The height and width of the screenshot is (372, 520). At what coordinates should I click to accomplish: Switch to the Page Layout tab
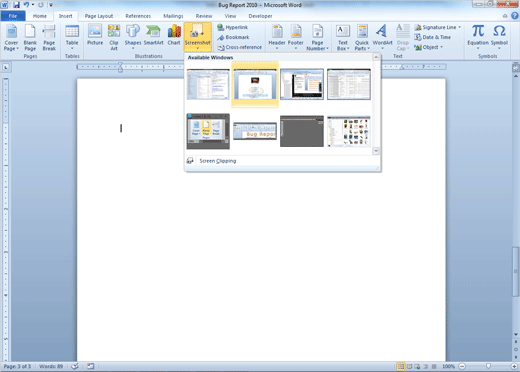[99, 16]
